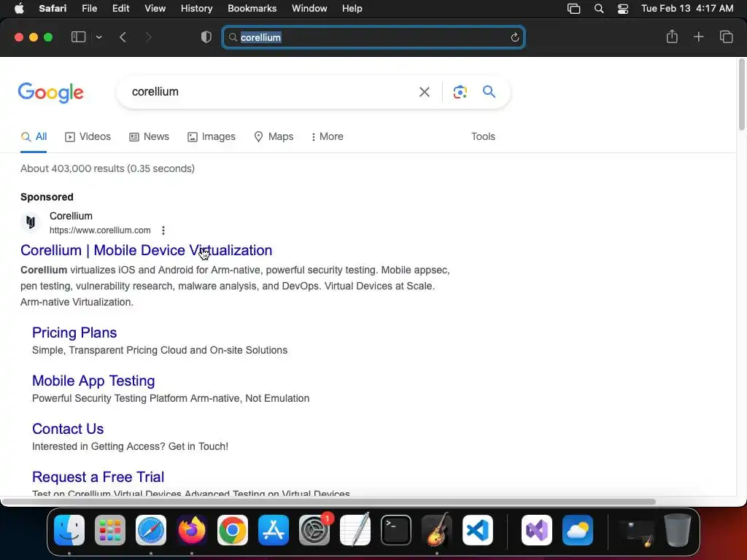Switch to the Images tab
The image size is (747, 560).
(212, 136)
